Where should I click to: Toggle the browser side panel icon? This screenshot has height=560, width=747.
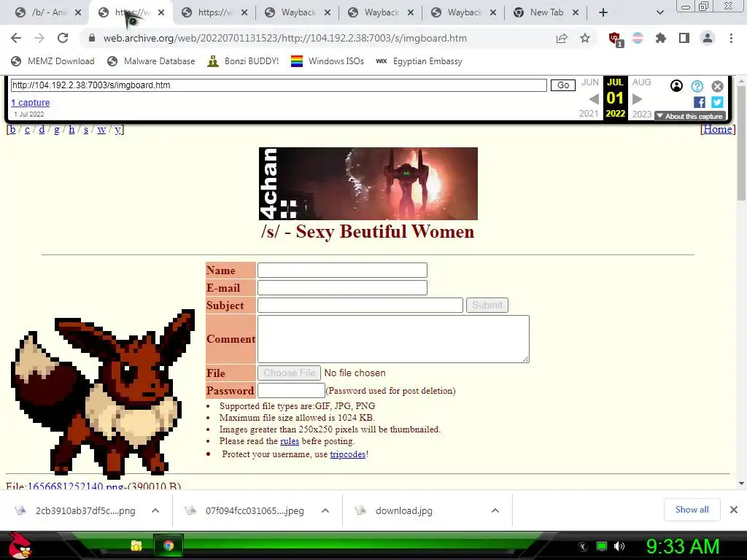coord(684,38)
